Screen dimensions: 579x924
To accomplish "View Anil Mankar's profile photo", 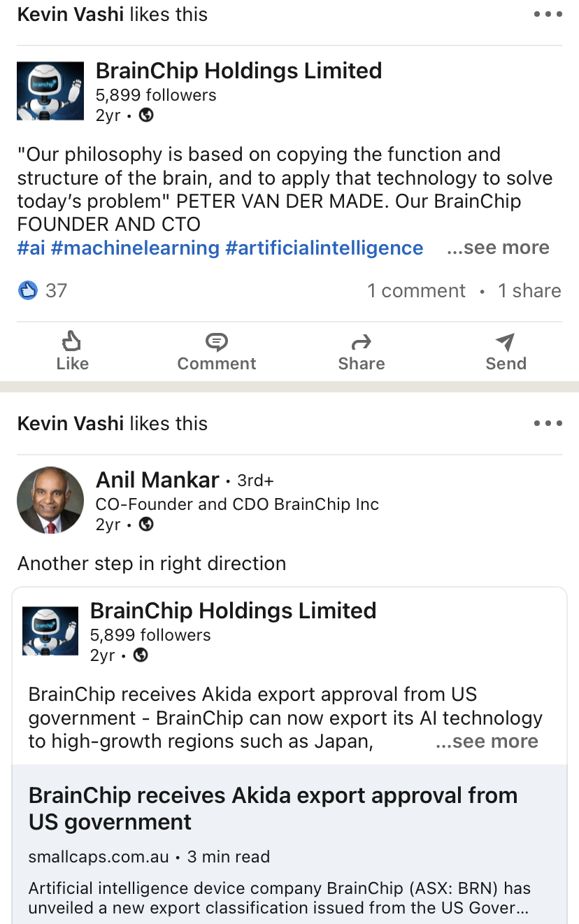I will point(50,500).
